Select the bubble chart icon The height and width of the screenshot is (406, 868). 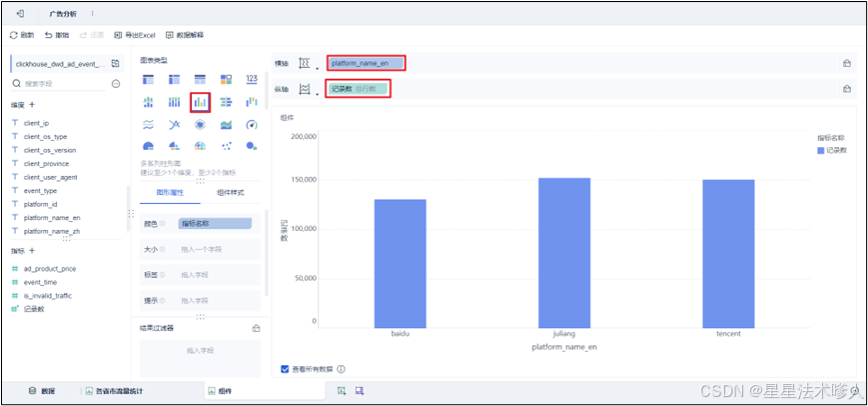(252, 146)
